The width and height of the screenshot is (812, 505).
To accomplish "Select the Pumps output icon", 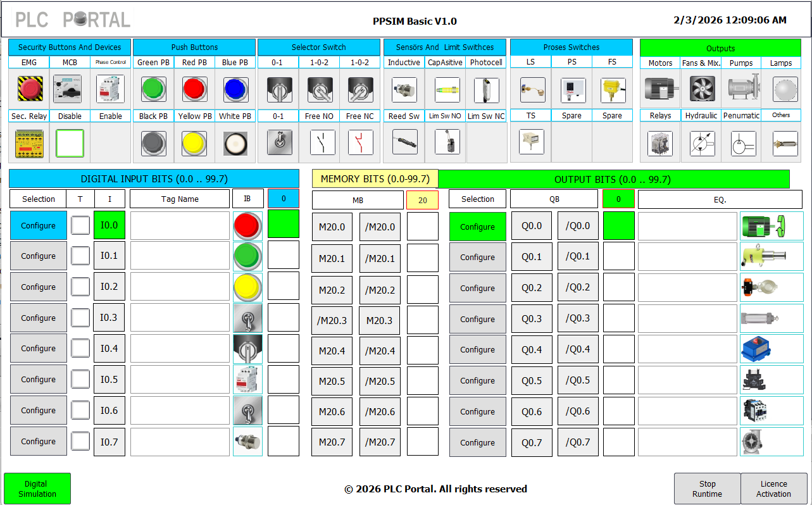I will (741, 89).
